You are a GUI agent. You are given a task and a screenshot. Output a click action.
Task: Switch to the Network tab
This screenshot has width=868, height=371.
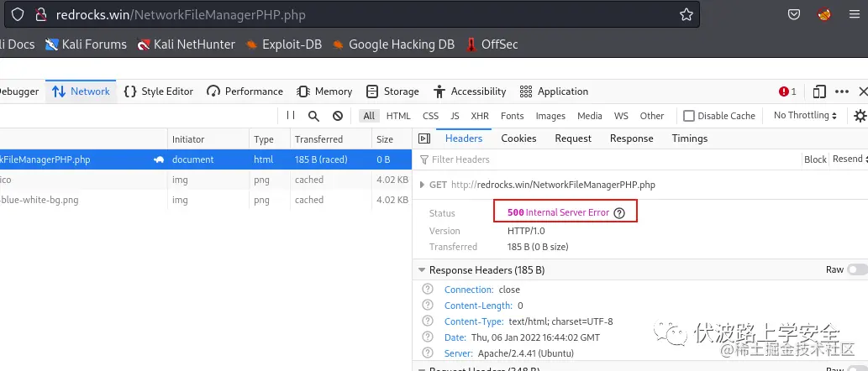coord(81,91)
